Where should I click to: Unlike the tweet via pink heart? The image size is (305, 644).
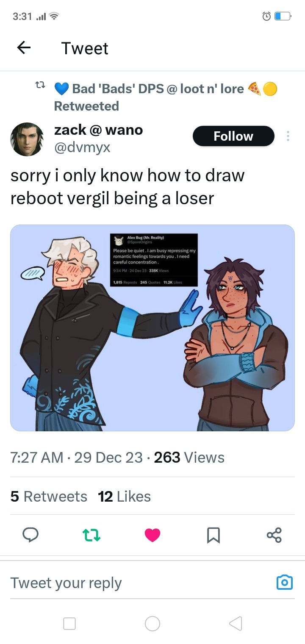point(152,535)
